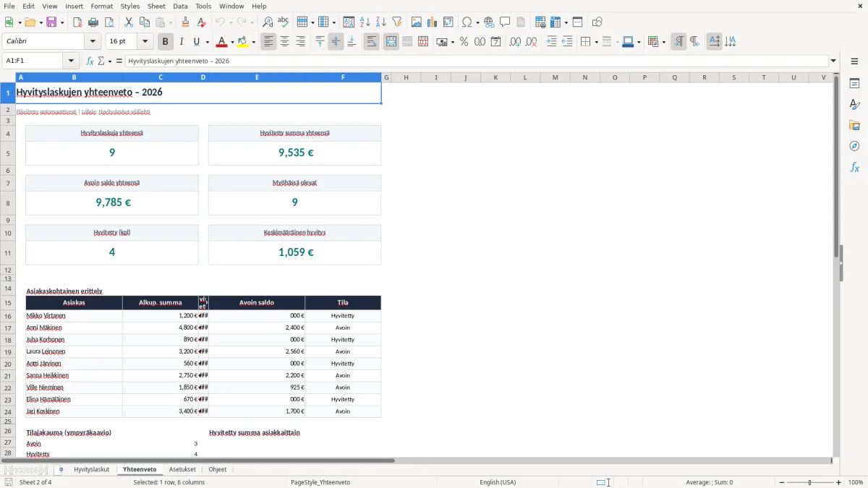Click the Sort Ascending icon
Image resolution: width=868 pixels, height=488 pixels.
[365, 22]
